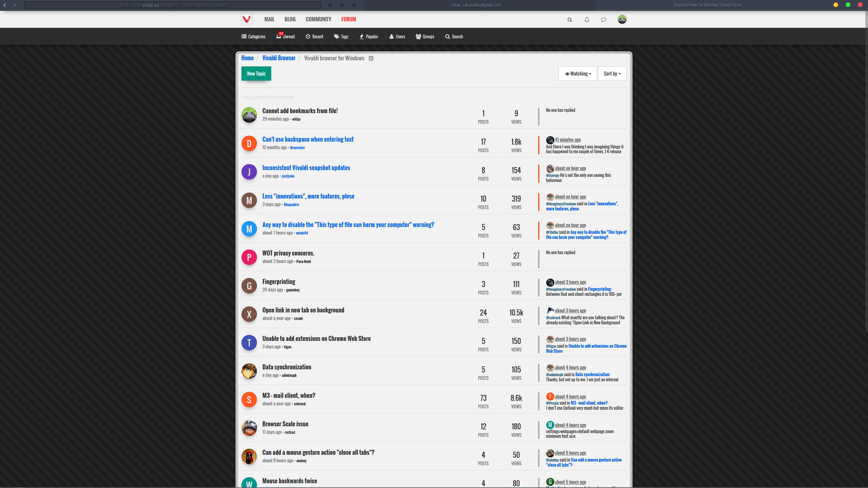This screenshot has width=868, height=488.
Task: Switch to Vivaldi Forum browser tab
Action: pos(708,5)
